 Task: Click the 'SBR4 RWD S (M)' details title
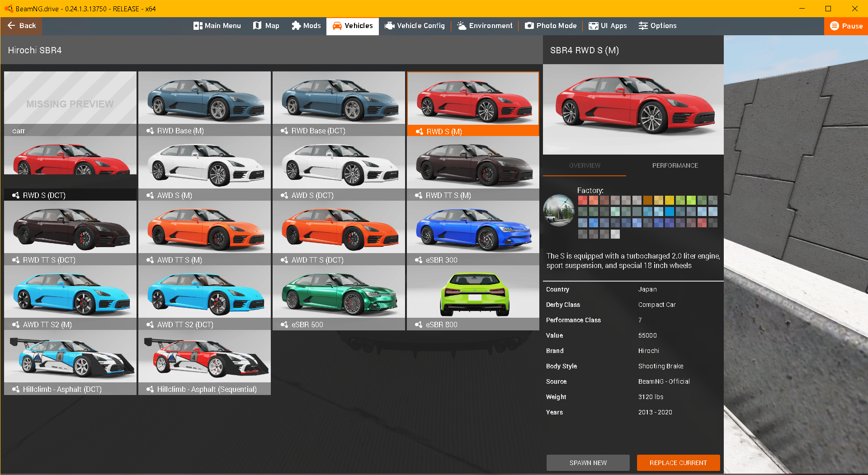point(585,50)
